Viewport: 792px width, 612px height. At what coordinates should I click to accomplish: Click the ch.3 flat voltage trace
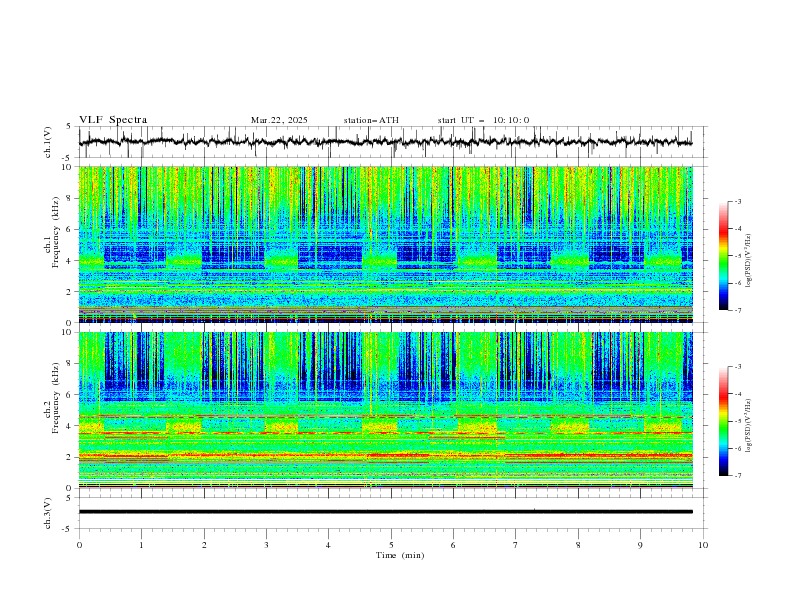(385, 512)
